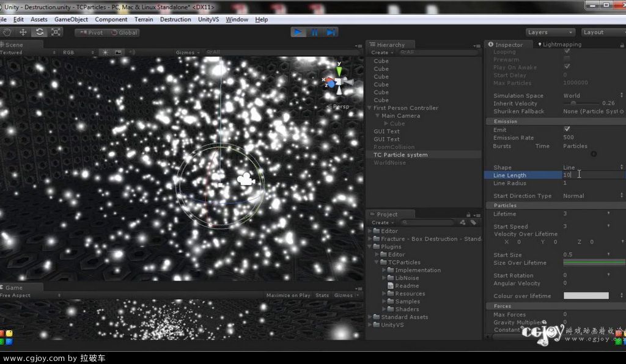
Task: Click the Emission Rate value field
Action: pos(593,137)
